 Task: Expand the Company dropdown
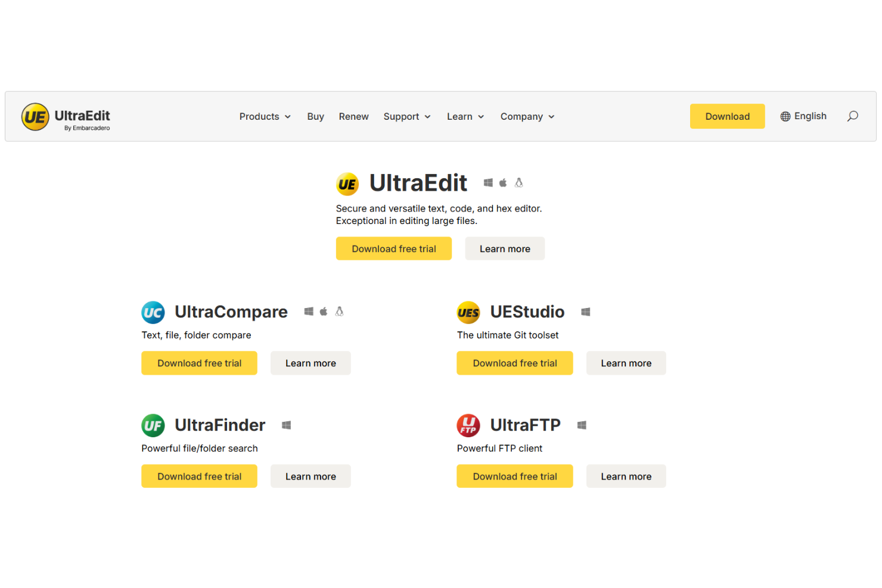527,116
